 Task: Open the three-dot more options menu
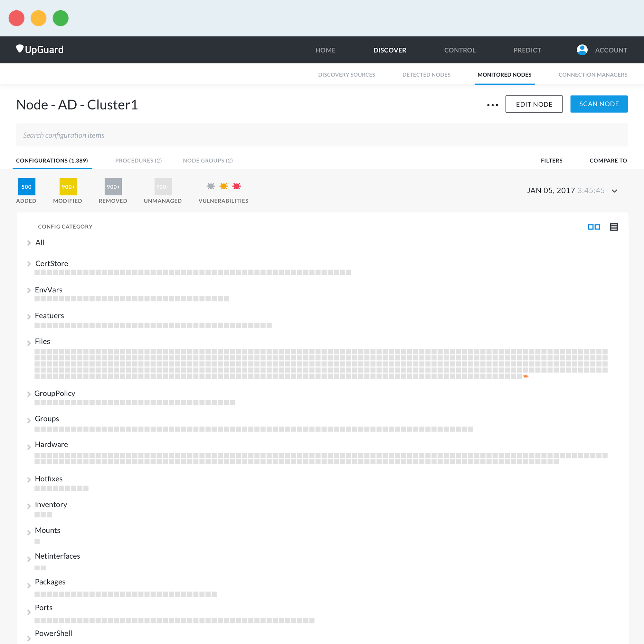point(492,105)
